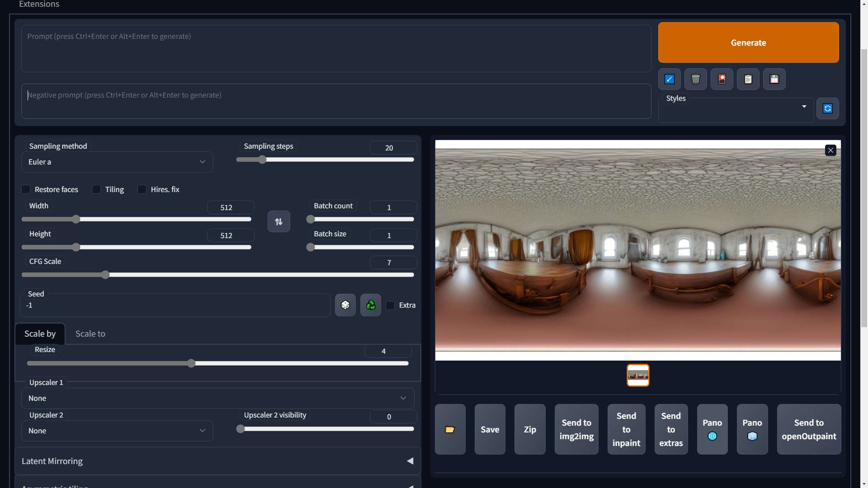
Task: Switch to the Scale to tab
Action: tap(90, 333)
